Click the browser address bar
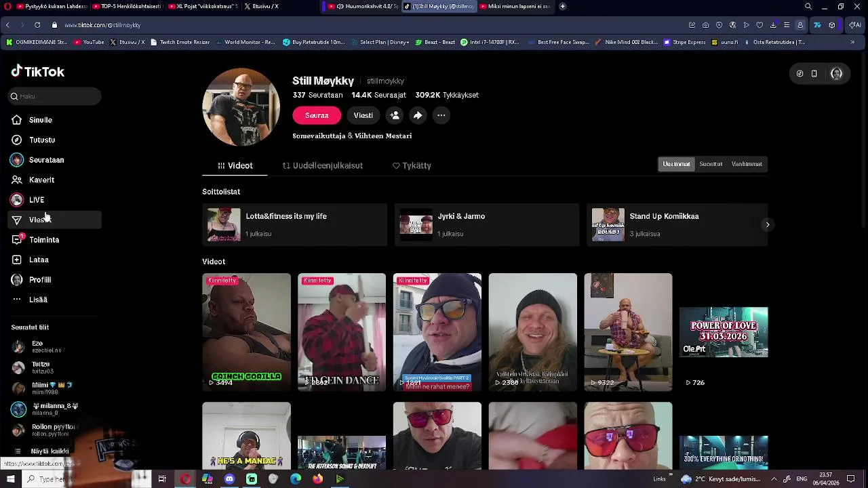868x488 pixels. pyautogui.click(x=366, y=25)
